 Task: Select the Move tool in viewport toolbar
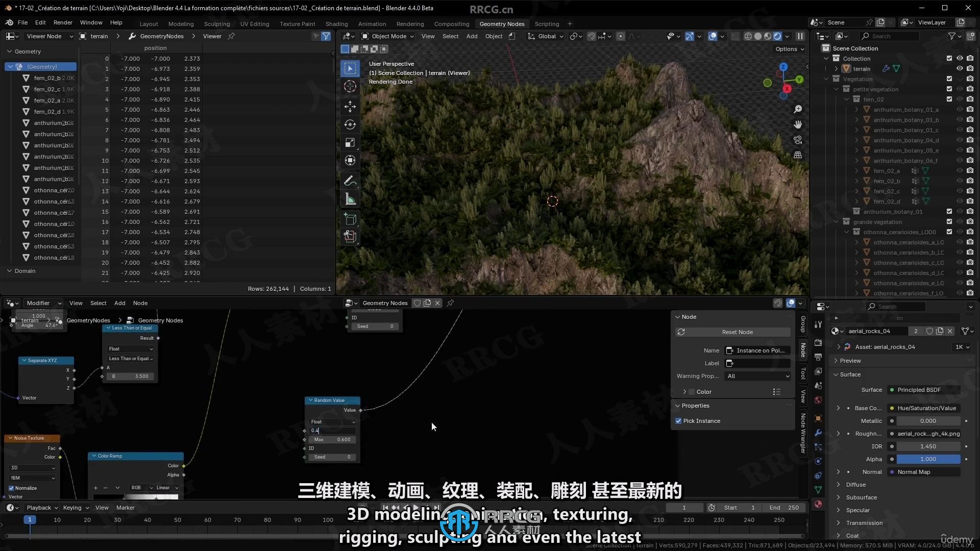click(x=350, y=106)
